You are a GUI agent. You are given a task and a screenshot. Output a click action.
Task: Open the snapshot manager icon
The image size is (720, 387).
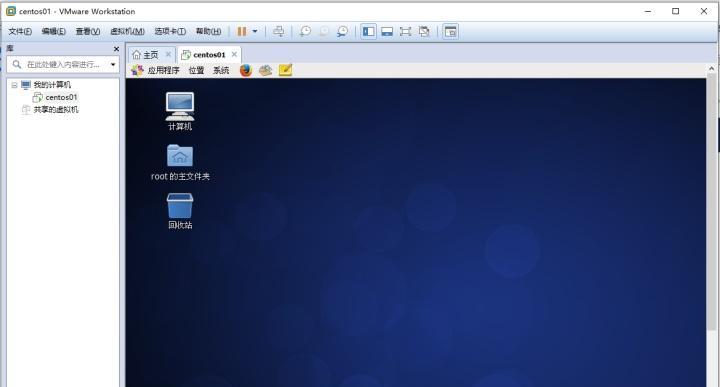click(x=342, y=31)
